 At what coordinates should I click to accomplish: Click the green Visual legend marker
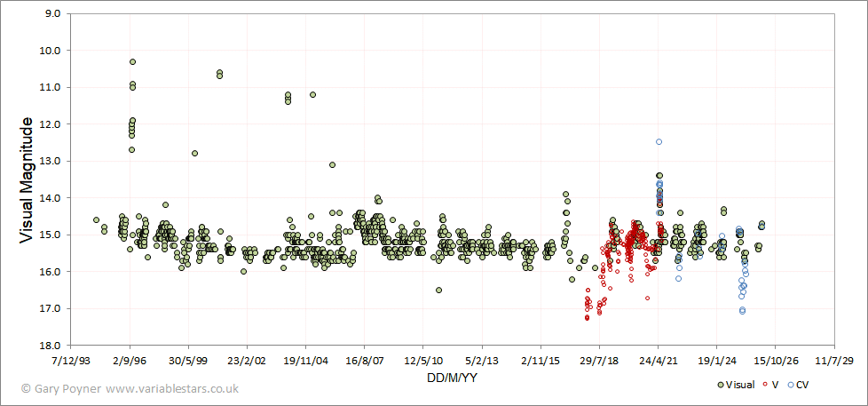[720, 385]
